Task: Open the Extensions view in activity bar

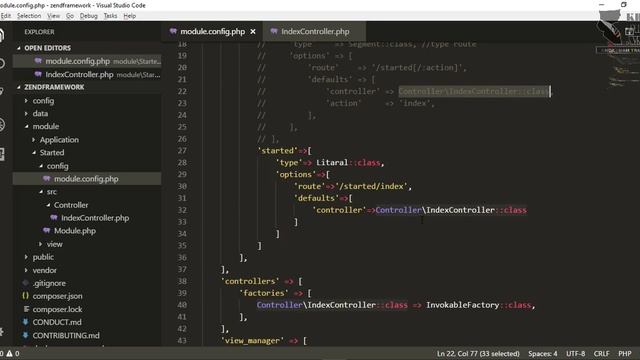Action: (x=2, y=154)
